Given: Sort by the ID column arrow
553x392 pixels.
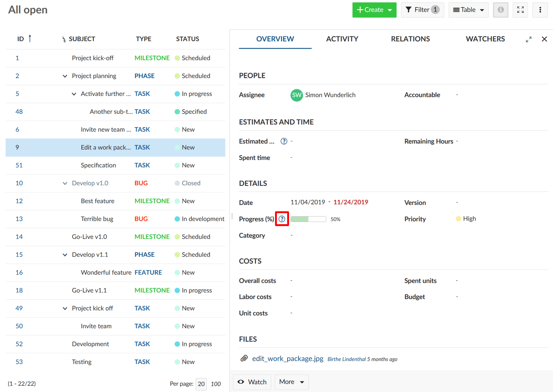Looking at the screenshot, I should (x=30, y=38).
